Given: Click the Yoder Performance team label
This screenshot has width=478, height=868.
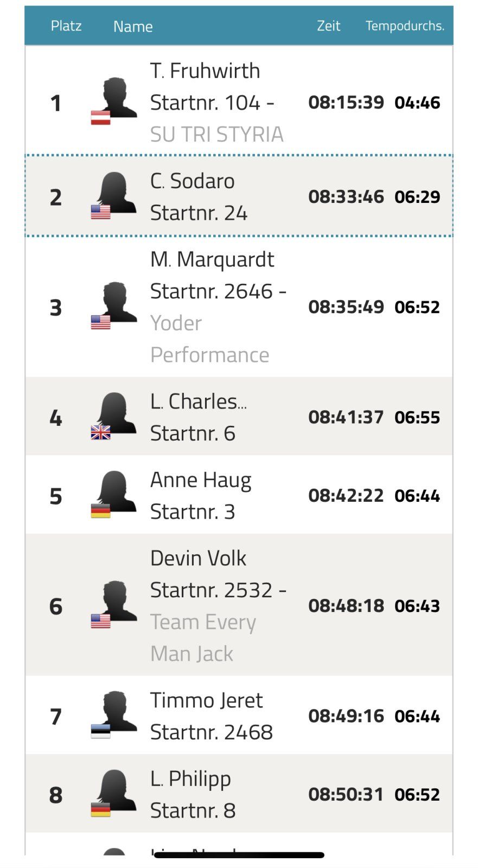Looking at the screenshot, I should (x=209, y=339).
